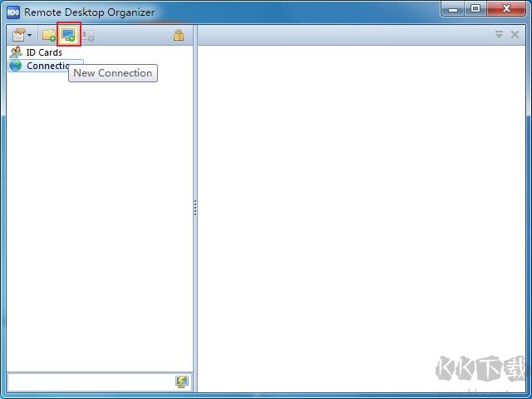This screenshot has height=399, width=532.
Task: Click the New Connection toolbar icon
Action: 68,35
